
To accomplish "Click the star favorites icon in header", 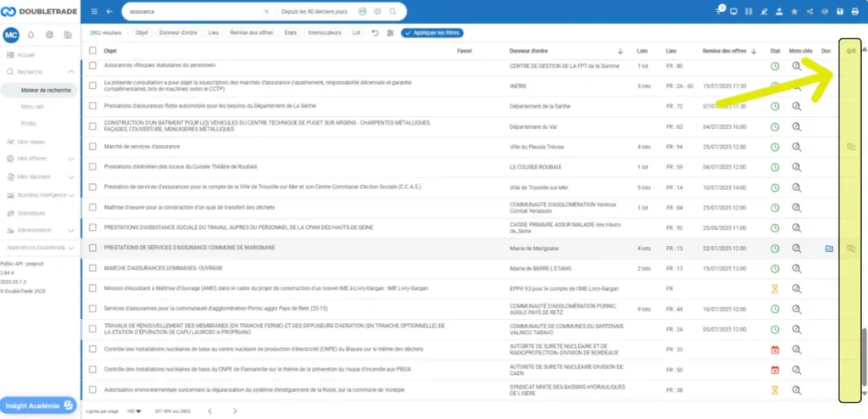I will tap(793, 11).
